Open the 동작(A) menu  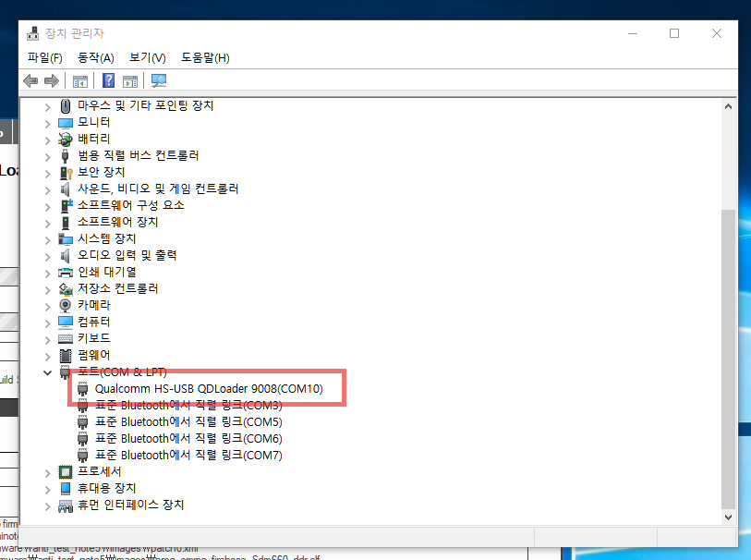coord(96,58)
